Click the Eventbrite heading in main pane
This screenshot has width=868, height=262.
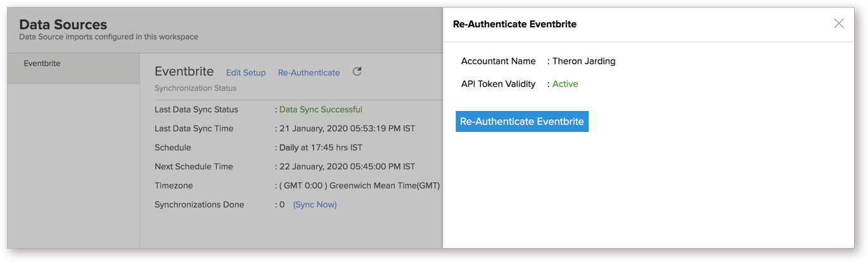(x=184, y=72)
